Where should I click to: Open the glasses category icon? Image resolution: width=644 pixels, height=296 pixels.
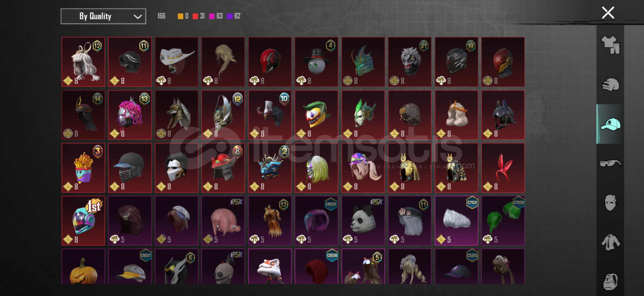(610, 163)
